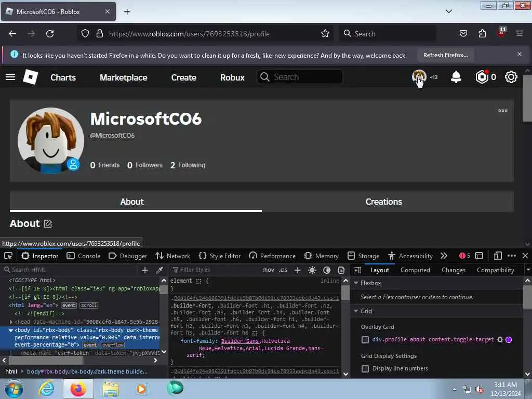
Task: Toggle dark color scheme simulation
Action: click(x=327, y=270)
